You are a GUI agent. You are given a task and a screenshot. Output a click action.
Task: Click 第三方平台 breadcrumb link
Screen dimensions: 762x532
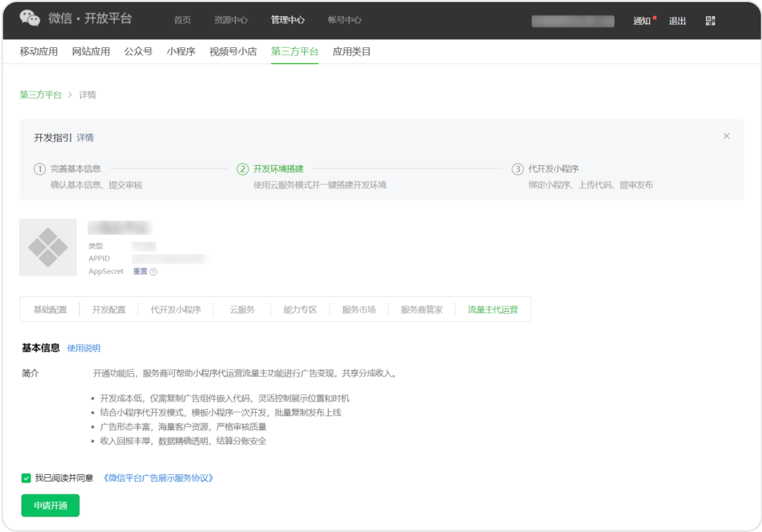(41, 95)
